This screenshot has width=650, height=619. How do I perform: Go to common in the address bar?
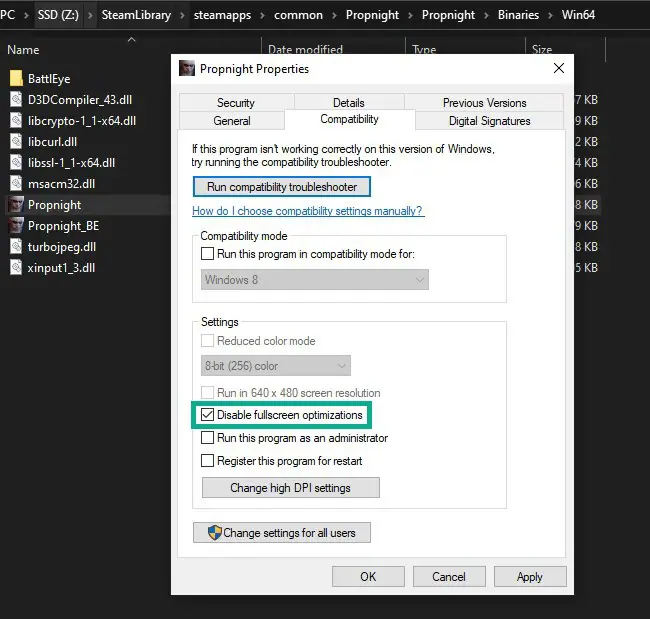[298, 15]
